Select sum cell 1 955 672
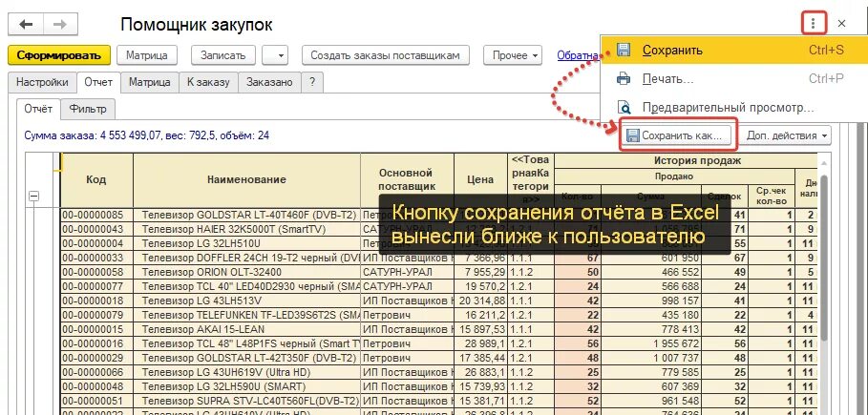The image size is (868, 415). click(652, 343)
